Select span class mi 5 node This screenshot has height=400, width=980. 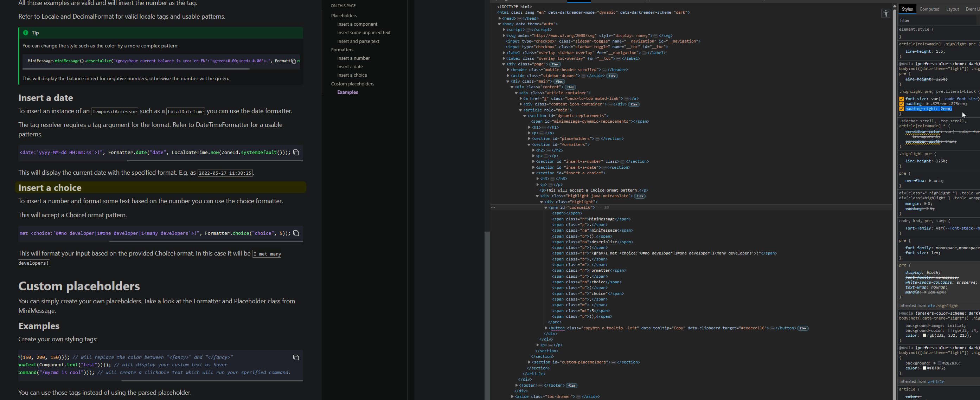pyautogui.click(x=581, y=311)
